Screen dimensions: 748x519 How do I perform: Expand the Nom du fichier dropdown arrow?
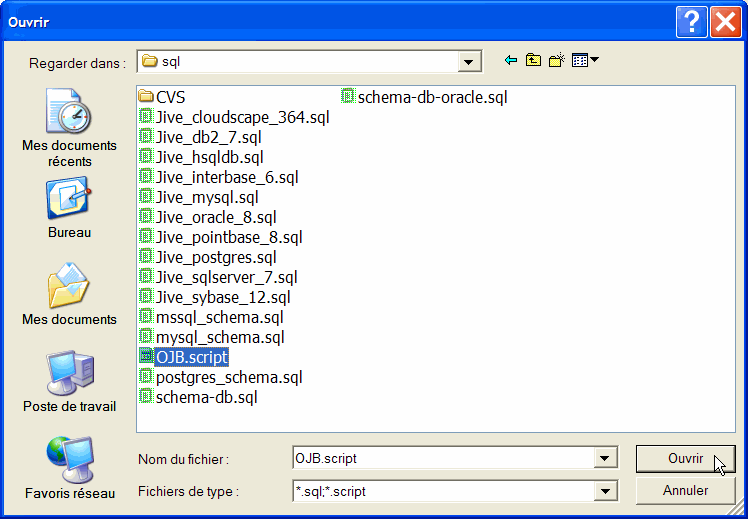[x=605, y=459]
